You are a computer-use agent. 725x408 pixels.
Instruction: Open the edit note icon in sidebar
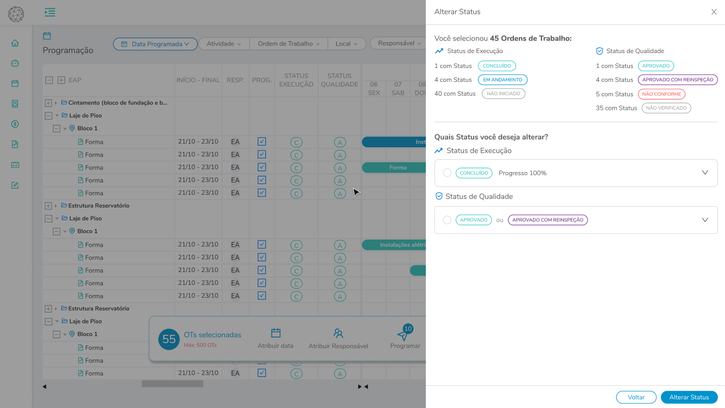pos(15,185)
